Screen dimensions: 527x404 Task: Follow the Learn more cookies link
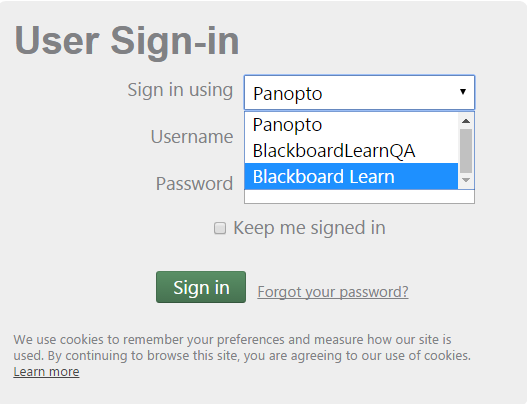46,372
